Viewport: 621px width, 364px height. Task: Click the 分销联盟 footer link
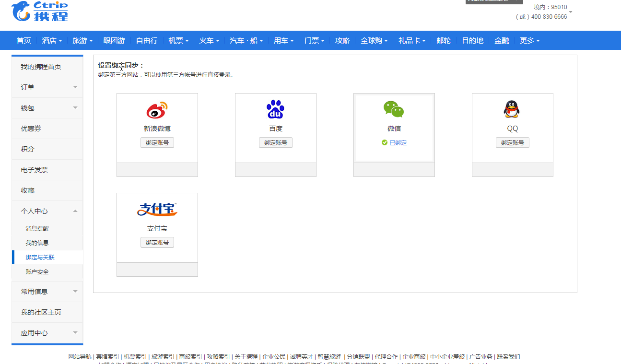coord(358,357)
